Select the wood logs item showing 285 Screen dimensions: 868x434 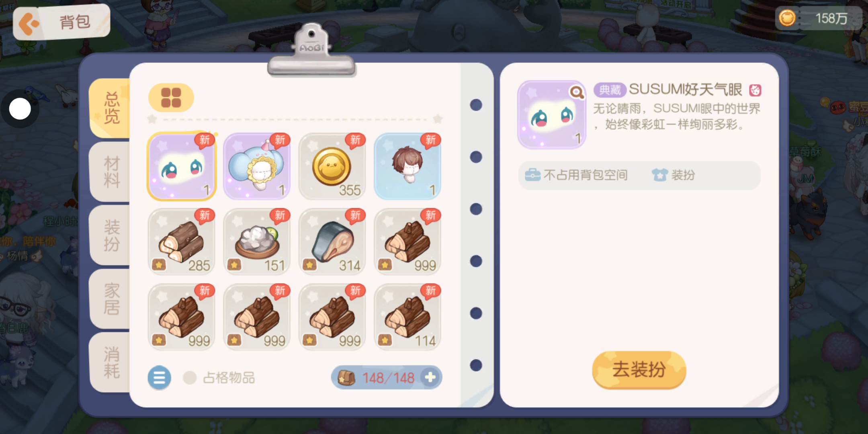[182, 242]
